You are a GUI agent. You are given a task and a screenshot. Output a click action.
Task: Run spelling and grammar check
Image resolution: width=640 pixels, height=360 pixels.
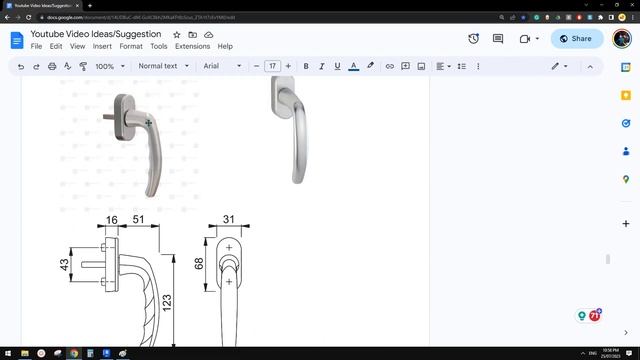click(x=68, y=66)
